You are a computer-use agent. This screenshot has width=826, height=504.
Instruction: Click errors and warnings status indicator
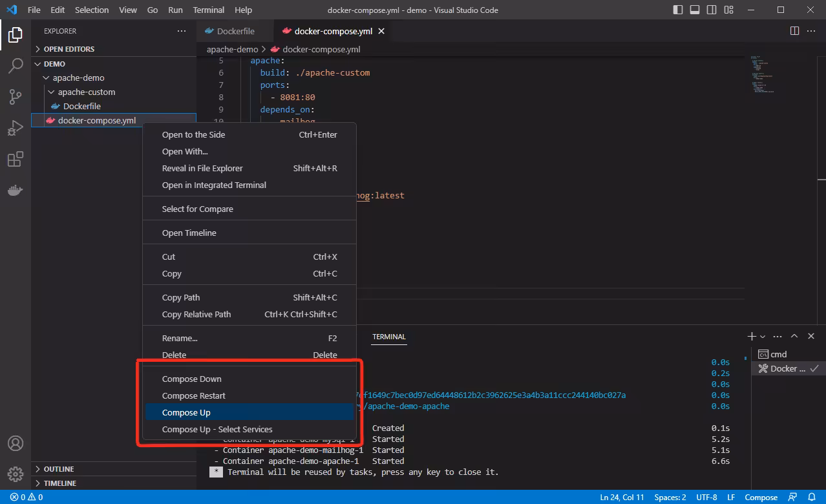pyautogui.click(x=26, y=498)
